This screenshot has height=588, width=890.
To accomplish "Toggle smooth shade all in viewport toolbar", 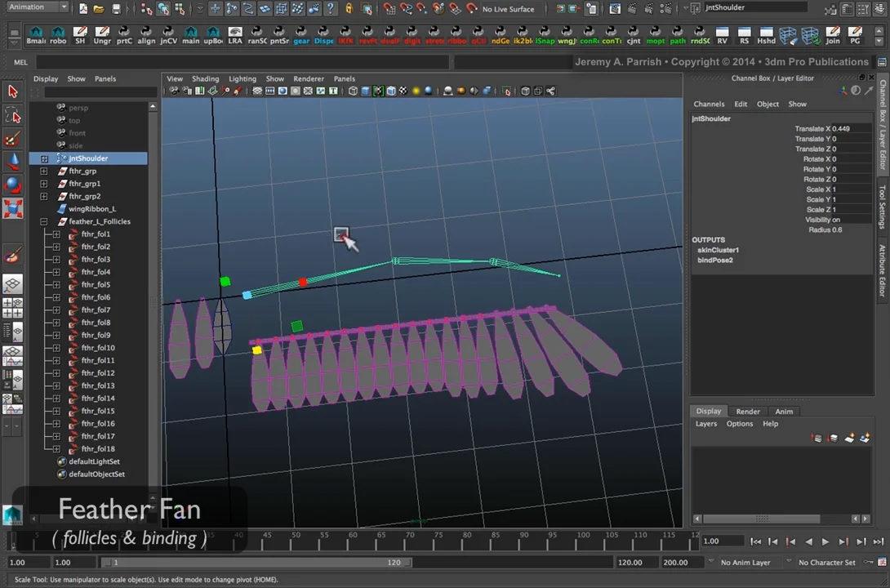I will coord(366,91).
